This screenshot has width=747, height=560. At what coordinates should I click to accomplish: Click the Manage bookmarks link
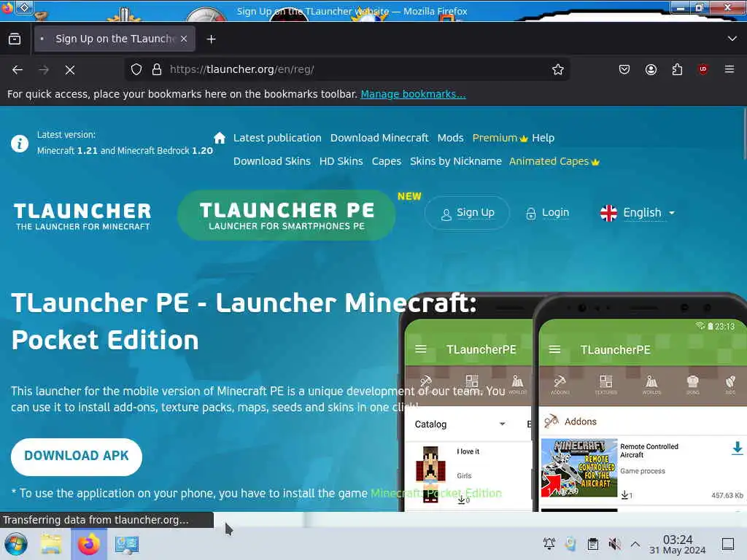click(x=413, y=94)
